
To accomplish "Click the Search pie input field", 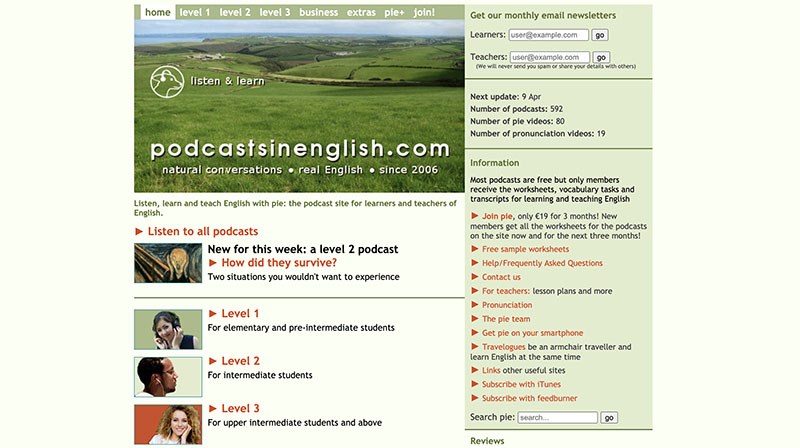I will point(557,417).
